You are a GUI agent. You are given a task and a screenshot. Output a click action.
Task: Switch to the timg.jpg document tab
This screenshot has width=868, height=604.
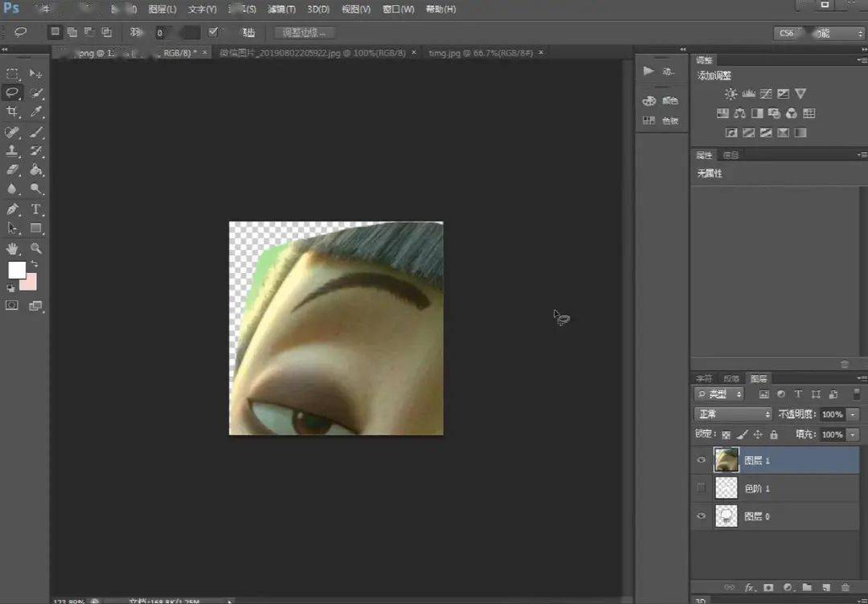481,52
